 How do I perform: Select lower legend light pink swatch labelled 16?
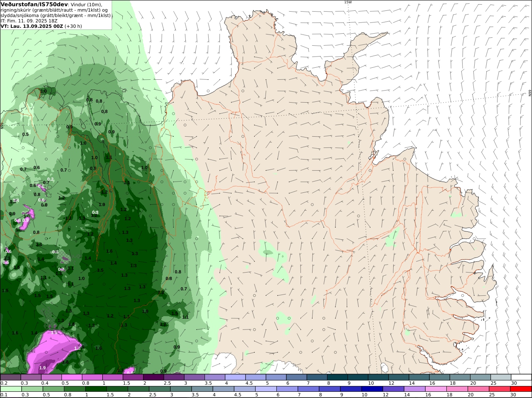(436, 389)
